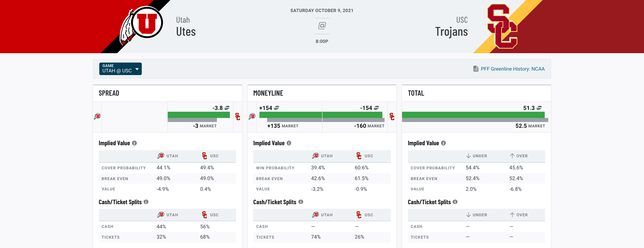Click Under arrow icon in Total Implied Value

pos(468,156)
